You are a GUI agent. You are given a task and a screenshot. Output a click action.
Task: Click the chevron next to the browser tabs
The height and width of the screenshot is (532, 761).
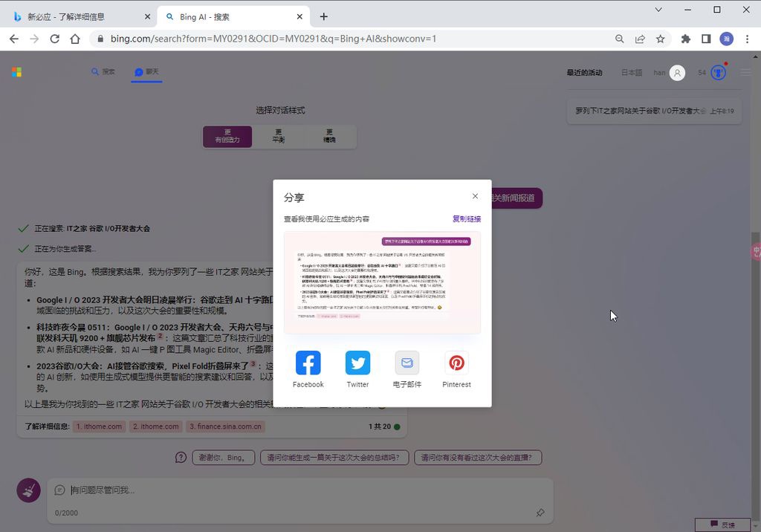[657, 10]
